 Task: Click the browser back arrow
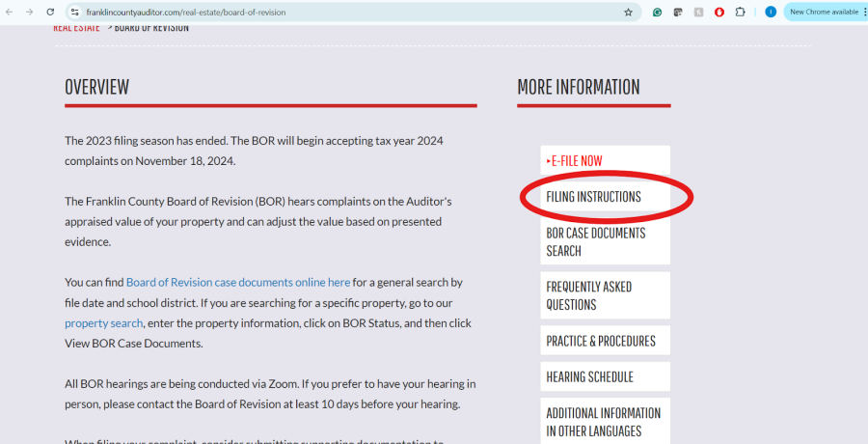click(10, 12)
